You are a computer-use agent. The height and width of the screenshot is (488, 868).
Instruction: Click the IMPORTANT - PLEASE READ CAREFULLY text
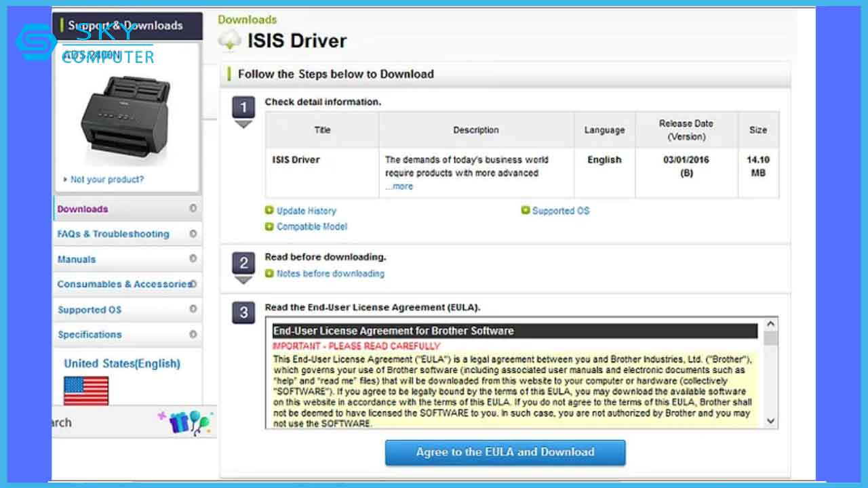click(356, 346)
